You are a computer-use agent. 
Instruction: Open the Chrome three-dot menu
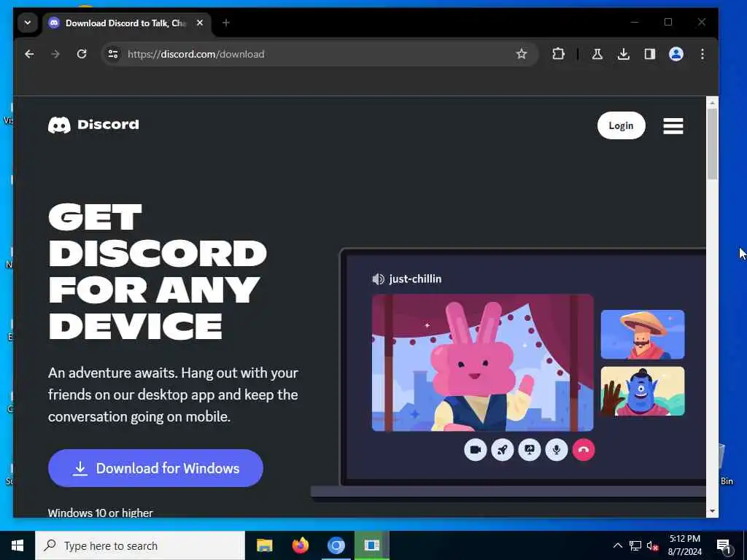[x=703, y=54]
